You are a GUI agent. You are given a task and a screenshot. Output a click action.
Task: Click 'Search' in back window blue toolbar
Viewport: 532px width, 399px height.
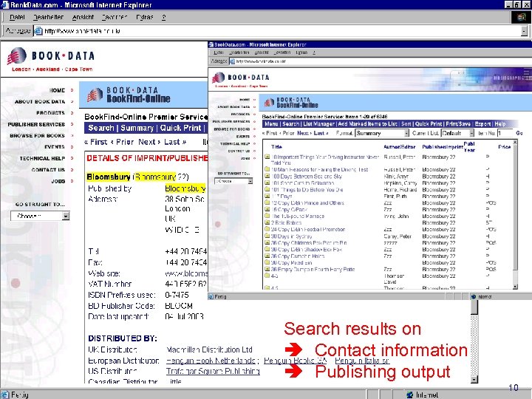[101, 128]
